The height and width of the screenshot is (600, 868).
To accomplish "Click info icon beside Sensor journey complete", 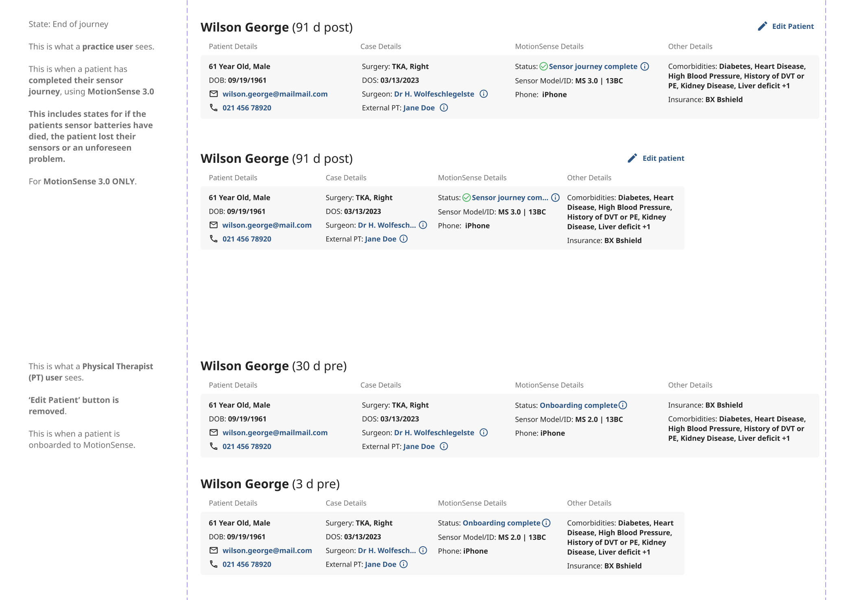I will pos(645,66).
